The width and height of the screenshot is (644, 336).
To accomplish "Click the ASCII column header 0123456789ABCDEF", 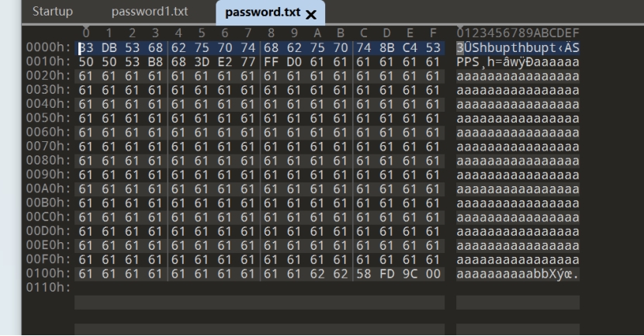I will pyautogui.click(x=518, y=33).
